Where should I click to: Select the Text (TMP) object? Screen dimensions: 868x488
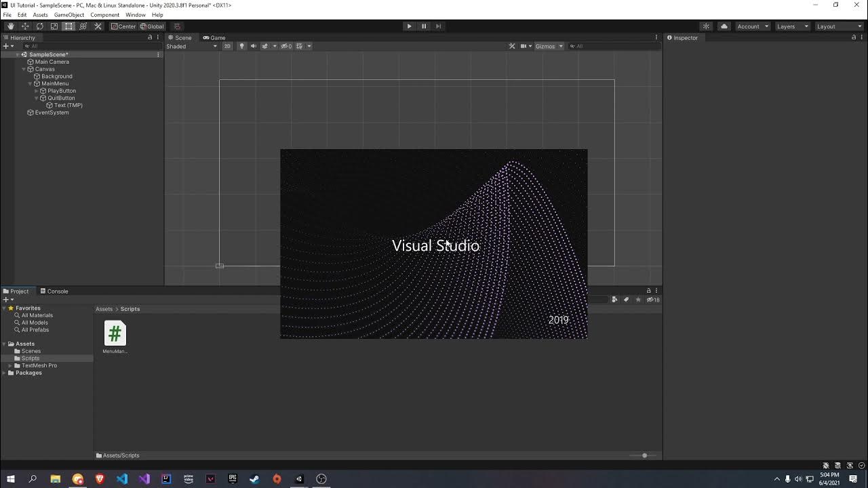tap(68, 105)
